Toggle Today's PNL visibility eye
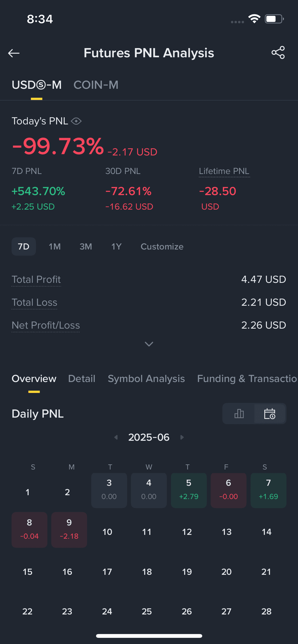This screenshot has height=644, width=298. (x=76, y=121)
